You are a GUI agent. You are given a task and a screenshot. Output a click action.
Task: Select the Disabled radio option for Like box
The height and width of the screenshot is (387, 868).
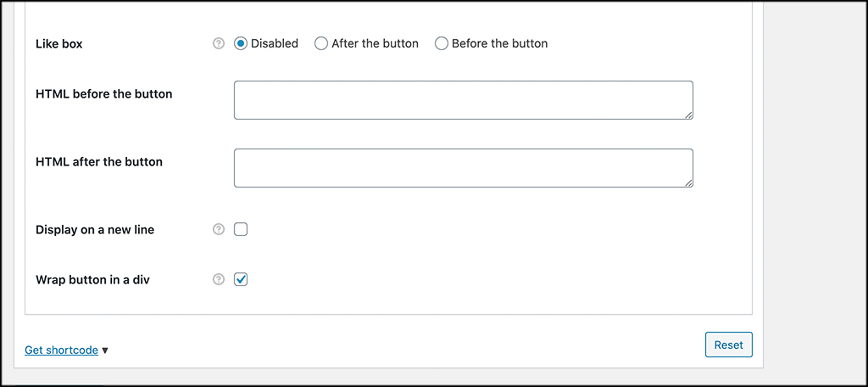(x=241, y=43)
